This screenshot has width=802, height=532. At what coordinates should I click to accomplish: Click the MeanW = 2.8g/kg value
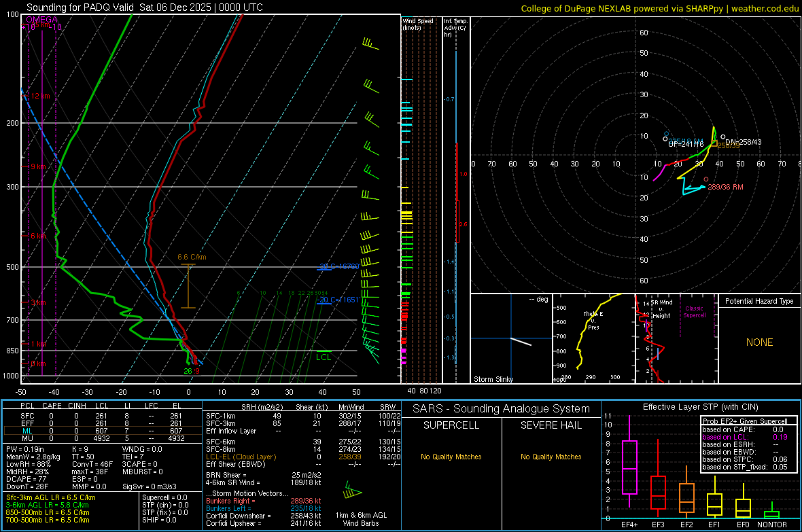click(33, 457)
